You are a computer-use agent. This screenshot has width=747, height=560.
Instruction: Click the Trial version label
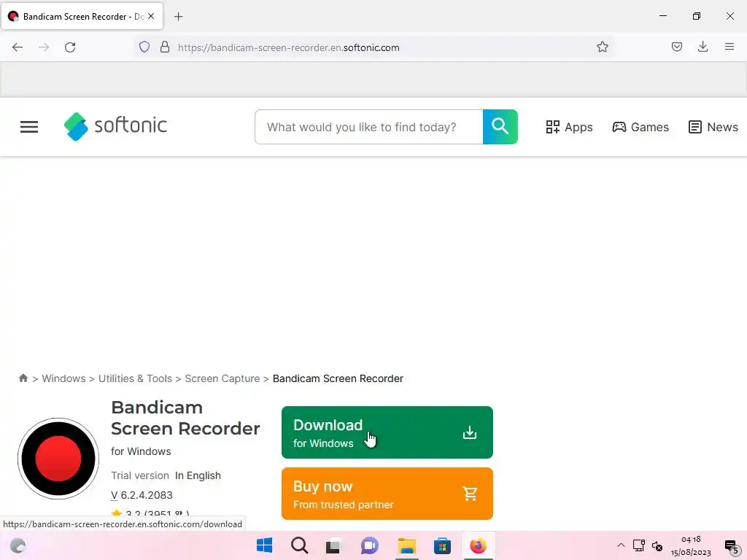[140, 475]
